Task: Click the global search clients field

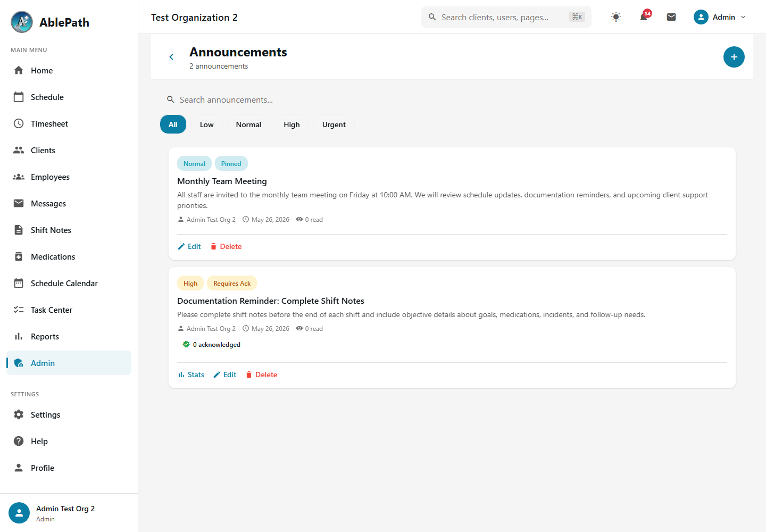Action: point(506,17)
